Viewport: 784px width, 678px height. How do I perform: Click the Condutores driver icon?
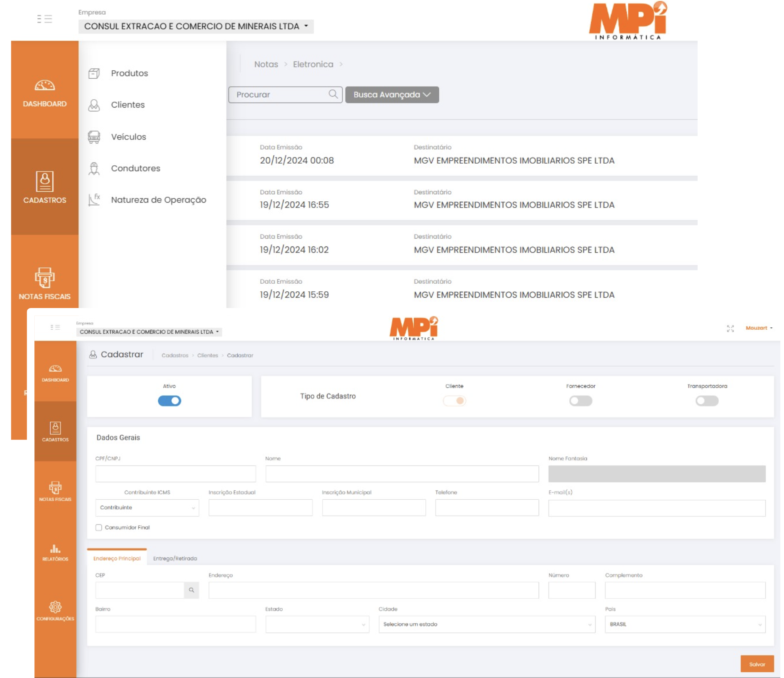(94, 168)
